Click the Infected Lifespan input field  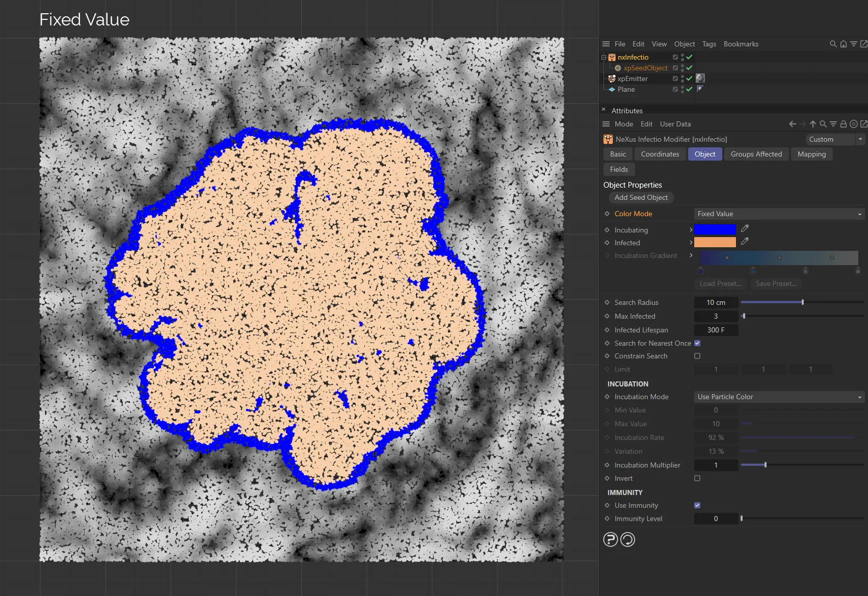tap(716, 330)
